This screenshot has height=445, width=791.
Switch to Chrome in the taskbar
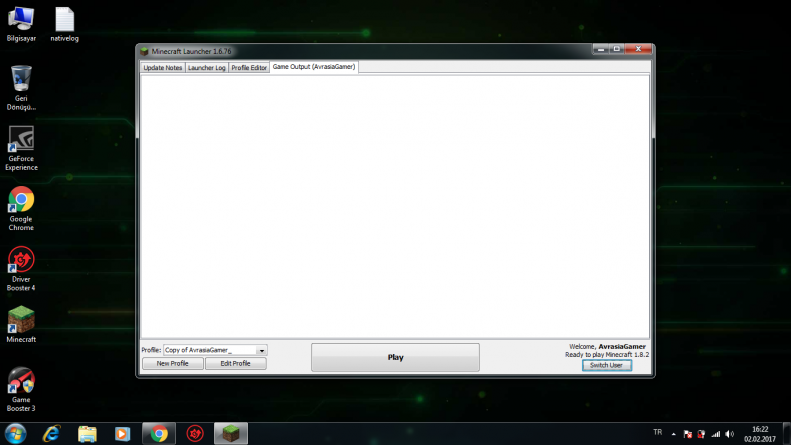coord(159,434)
